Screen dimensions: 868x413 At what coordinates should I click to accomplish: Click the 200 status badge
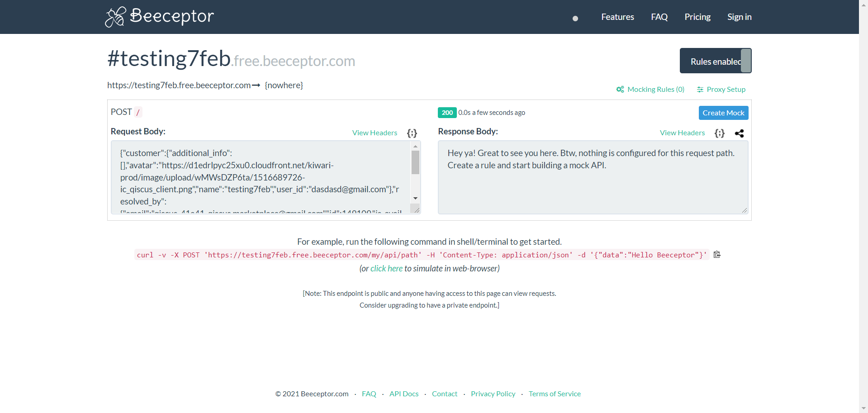click(x=447, y=113)
